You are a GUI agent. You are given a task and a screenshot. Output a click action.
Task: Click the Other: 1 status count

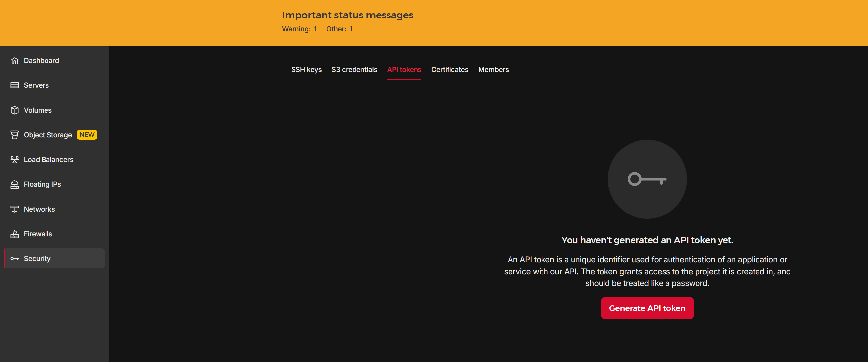(x=339, y=29)
